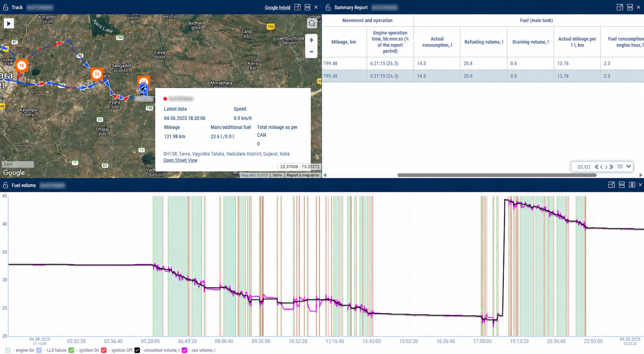644x354 pixels.
Task: Click Report a map error link
Action: (303, 175)
